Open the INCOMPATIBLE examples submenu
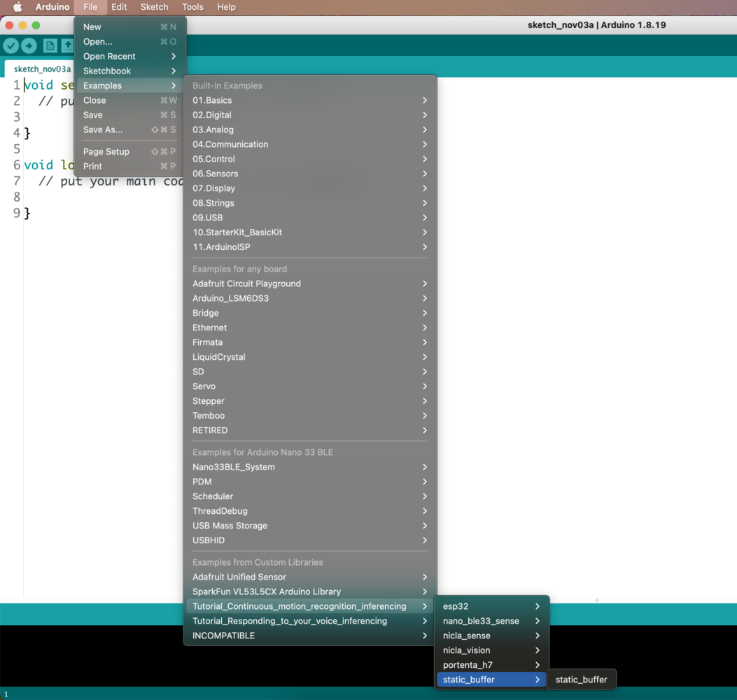 310,636
